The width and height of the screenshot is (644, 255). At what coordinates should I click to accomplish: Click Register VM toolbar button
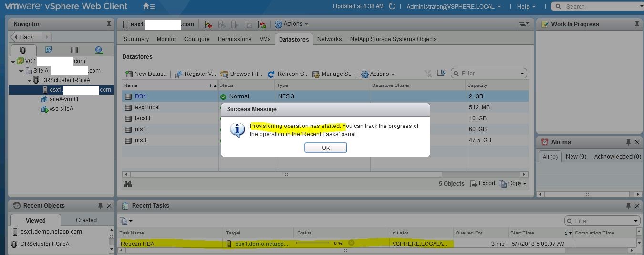pyautogui.click(x=195, y=74)
